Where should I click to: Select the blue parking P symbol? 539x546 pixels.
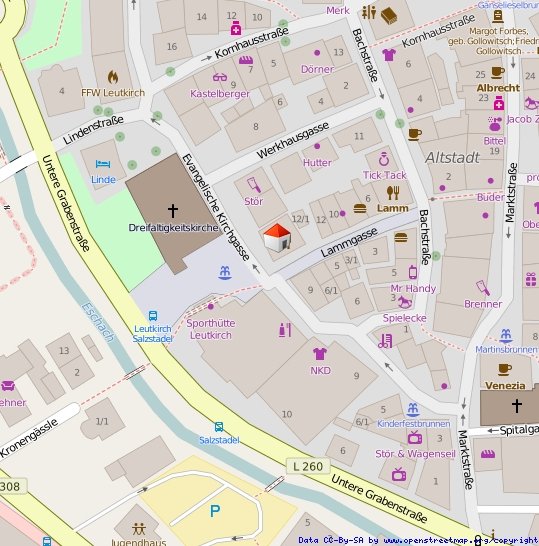coord(215,511)
